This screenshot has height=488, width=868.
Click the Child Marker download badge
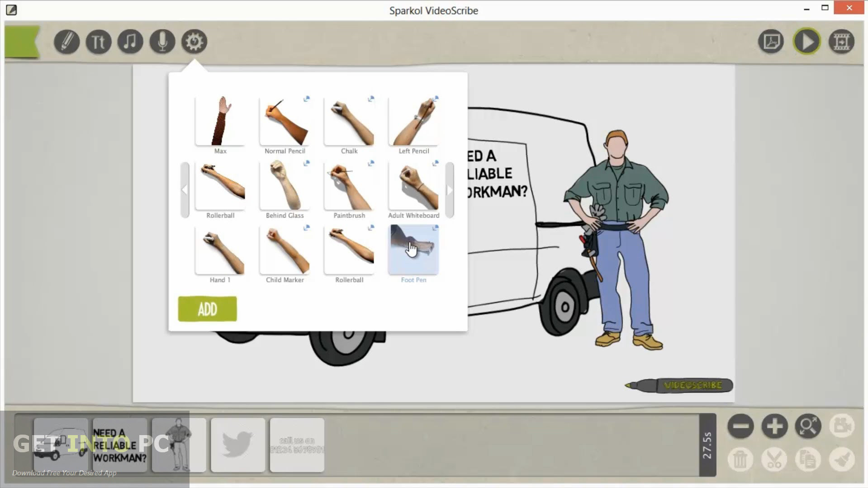tap(306, 227)
